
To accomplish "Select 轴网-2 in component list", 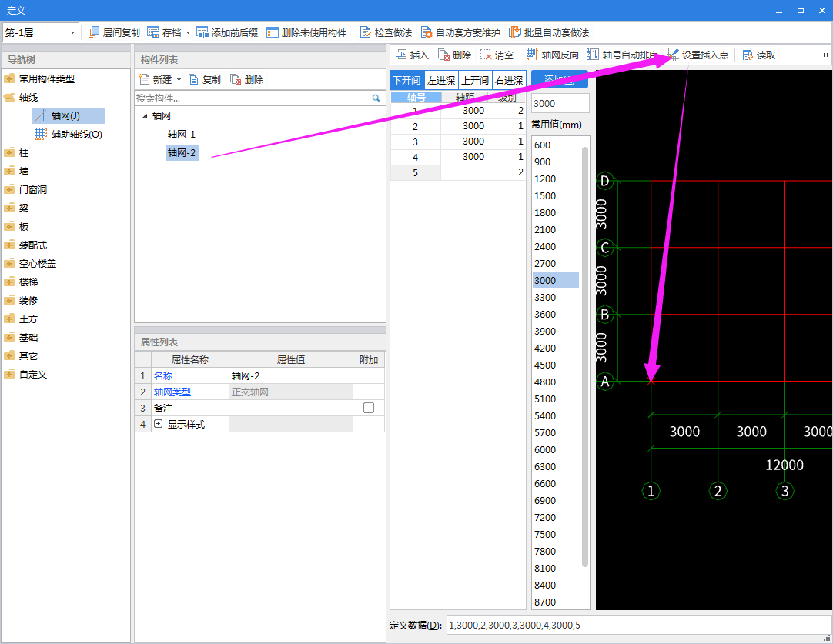I will tap(182, 153).
